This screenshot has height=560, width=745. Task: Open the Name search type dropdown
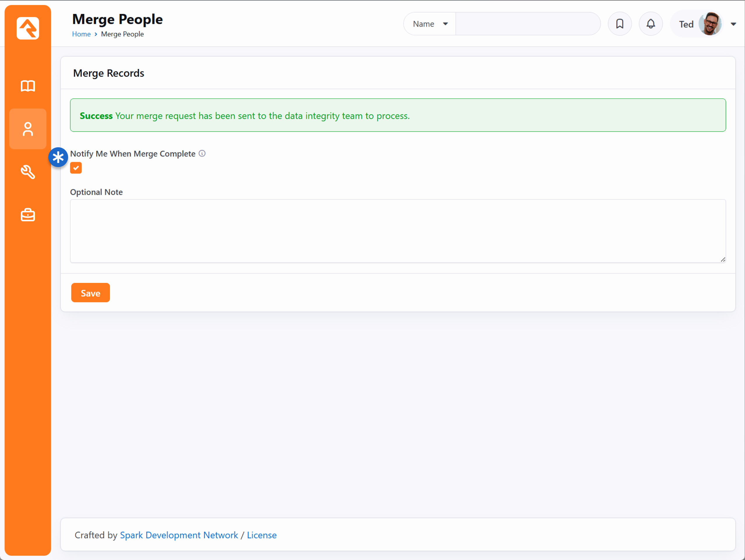click(x=430, y=24)
